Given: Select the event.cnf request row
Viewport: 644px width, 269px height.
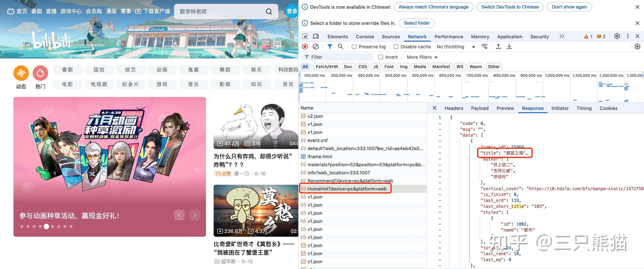Looking at the screenshot, I should click(x=363, y=140).
